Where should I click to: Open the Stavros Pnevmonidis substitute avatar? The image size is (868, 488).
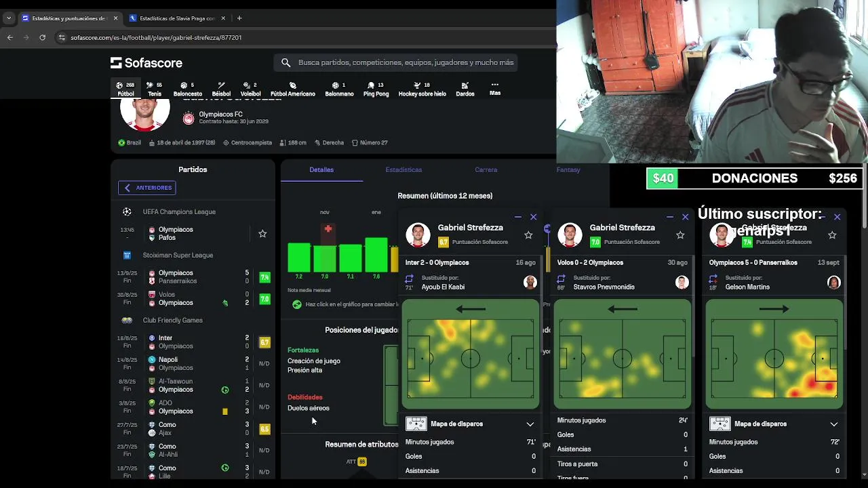point(682,282)
